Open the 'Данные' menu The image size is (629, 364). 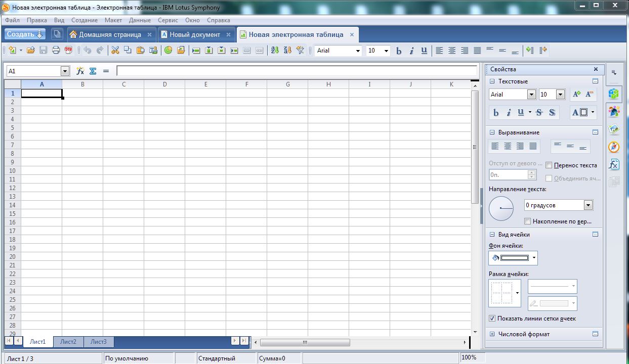(x=140, y=20)
